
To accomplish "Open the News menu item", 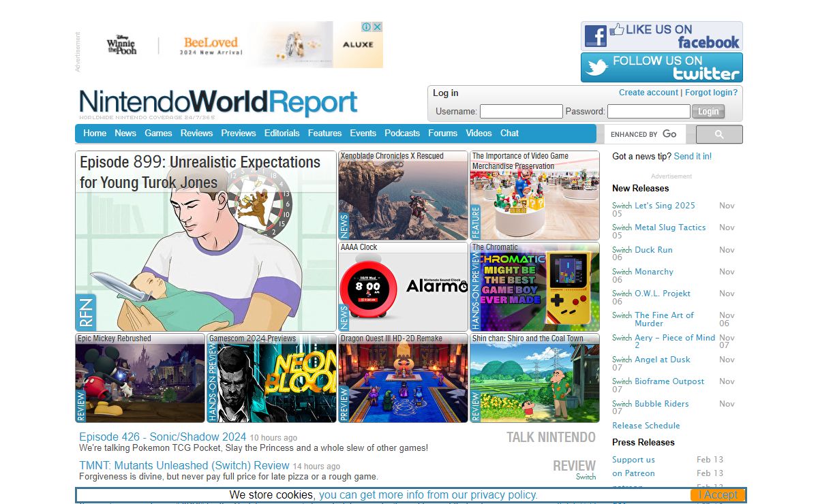I will [125, 133].
